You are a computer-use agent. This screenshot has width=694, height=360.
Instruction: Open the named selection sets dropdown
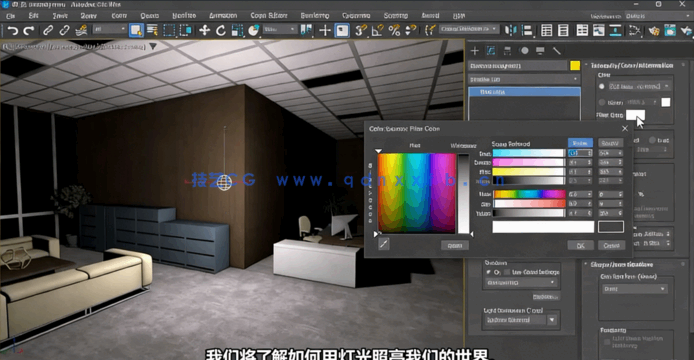pos(469,29)
